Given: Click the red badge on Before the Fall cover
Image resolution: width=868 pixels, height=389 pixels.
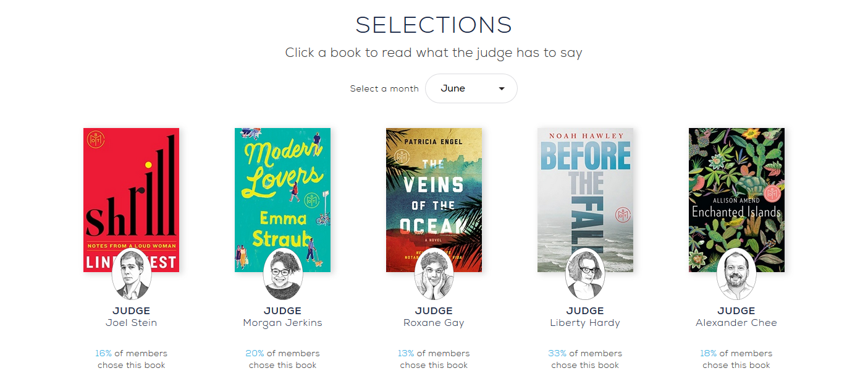Looking at the screenshot, I should click(x=622, y=215).
